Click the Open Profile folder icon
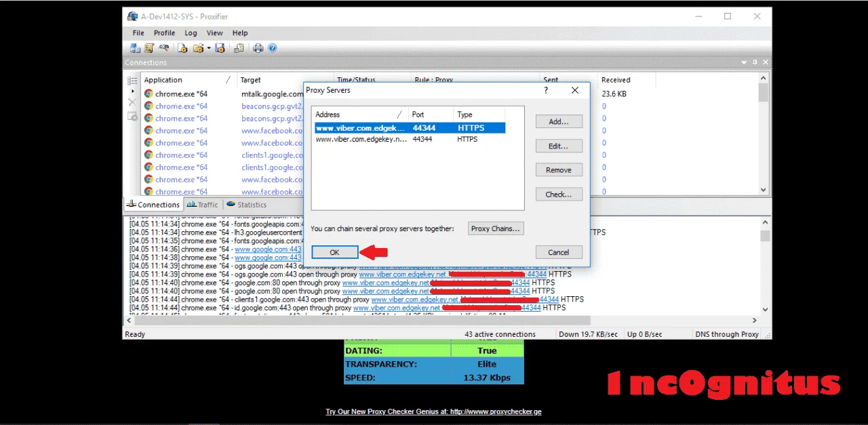868x425 pixels. 198,48
